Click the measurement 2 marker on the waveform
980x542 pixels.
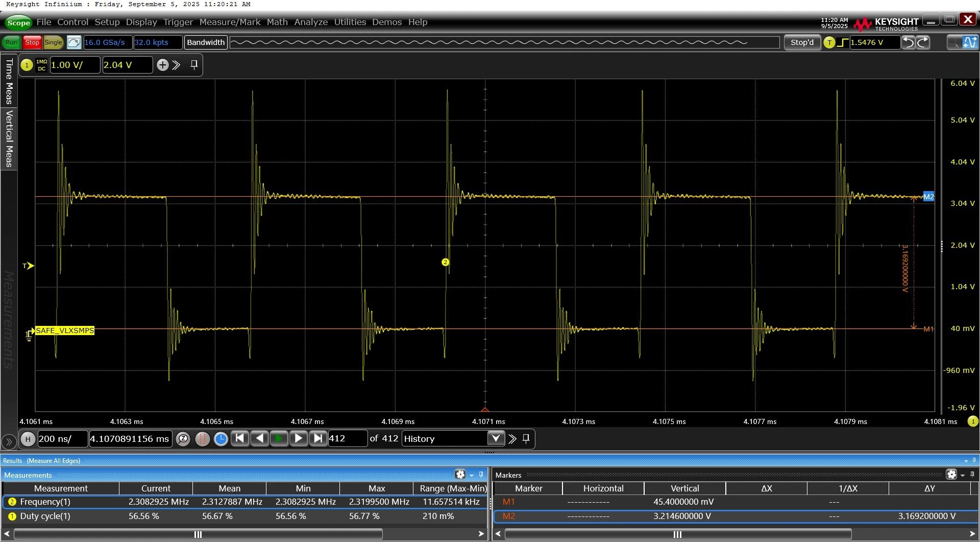445,262
